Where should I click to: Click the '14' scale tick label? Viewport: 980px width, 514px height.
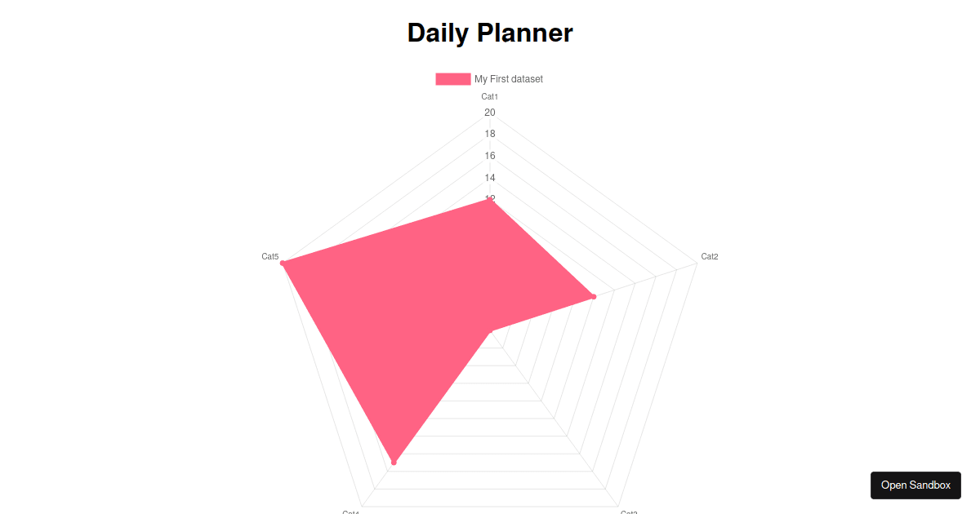[x=489, y=177]
